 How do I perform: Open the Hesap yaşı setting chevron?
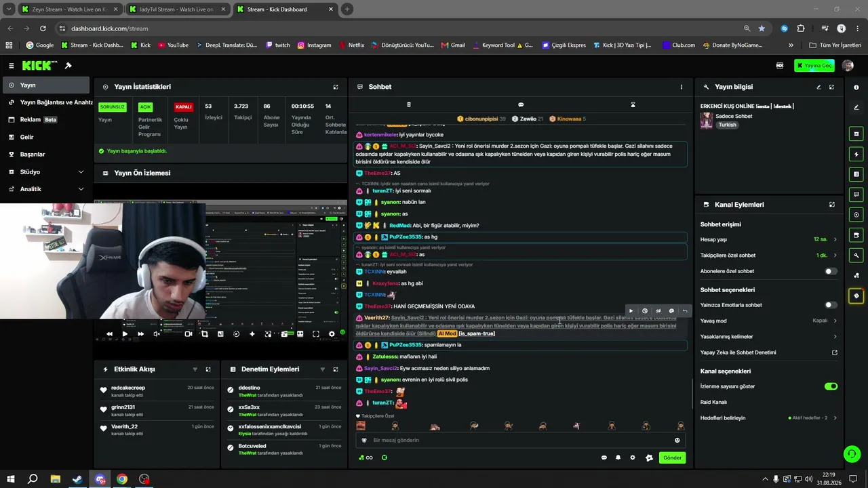click(835, 239)
